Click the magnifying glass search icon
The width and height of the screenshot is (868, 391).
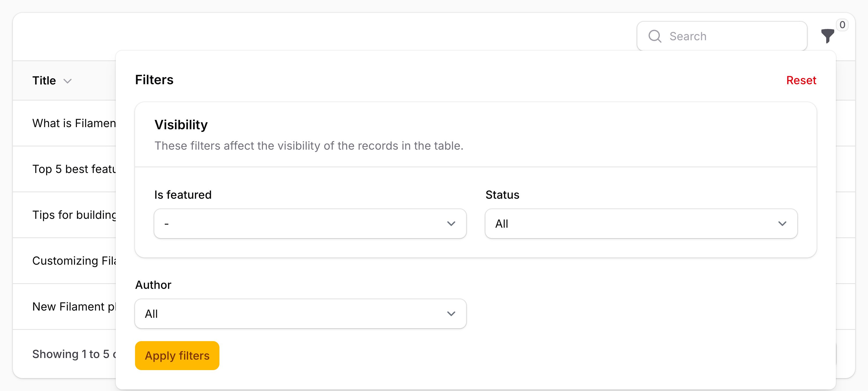[655, 36]
